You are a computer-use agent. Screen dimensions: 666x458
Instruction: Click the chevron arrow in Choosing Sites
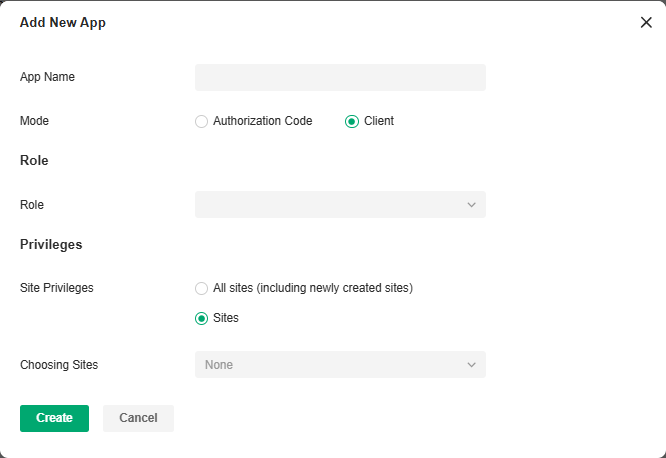(472, 365)
